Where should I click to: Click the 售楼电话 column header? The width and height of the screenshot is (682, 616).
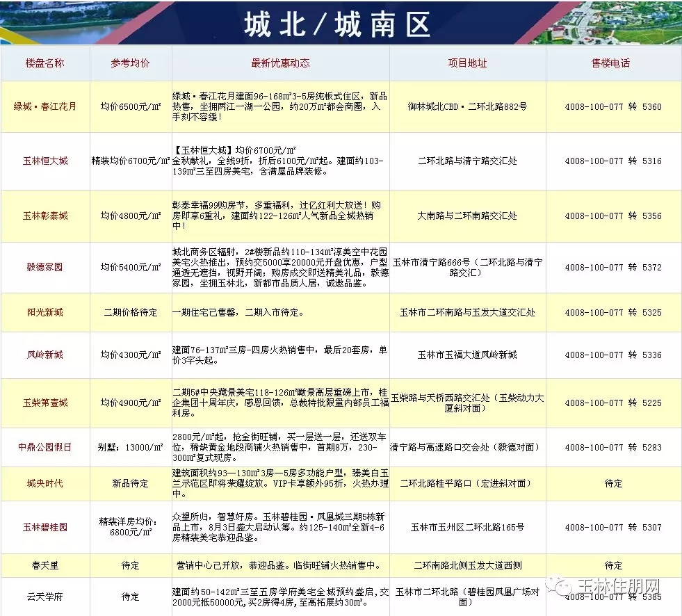[x=610, y=63]
